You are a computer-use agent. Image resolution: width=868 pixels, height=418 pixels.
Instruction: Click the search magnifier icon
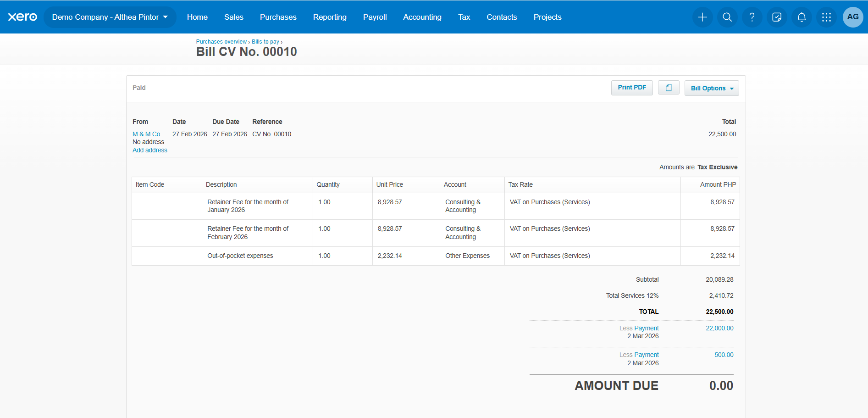(727, 17)
